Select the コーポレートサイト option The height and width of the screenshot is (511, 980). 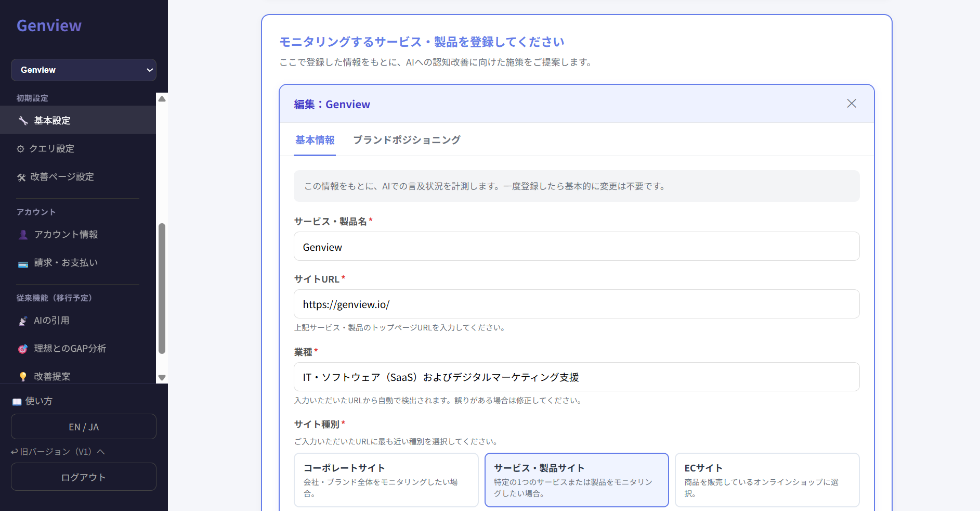tap(386, 480)
